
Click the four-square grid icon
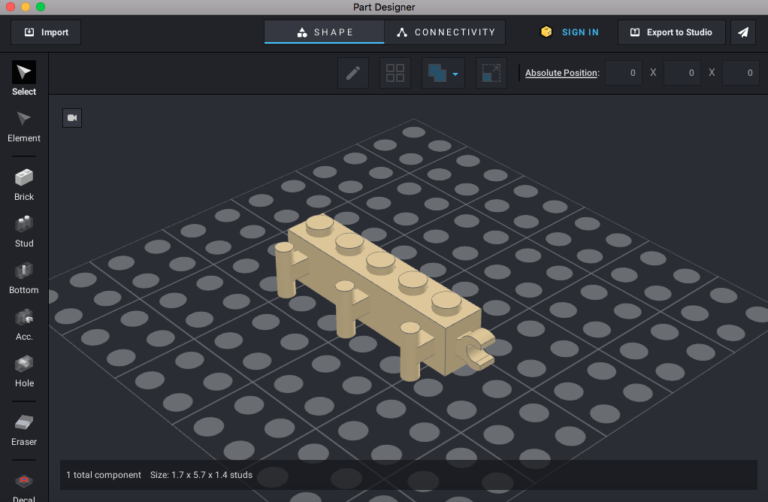coord(395,73)
